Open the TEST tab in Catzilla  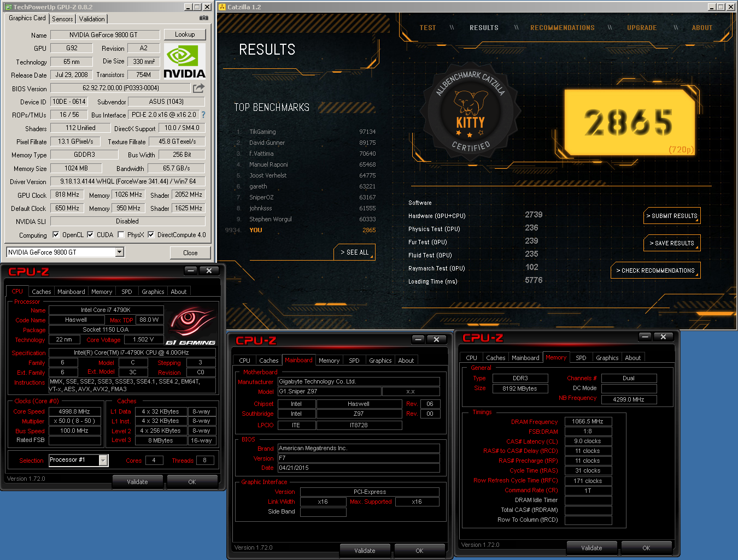pos(427,28)
